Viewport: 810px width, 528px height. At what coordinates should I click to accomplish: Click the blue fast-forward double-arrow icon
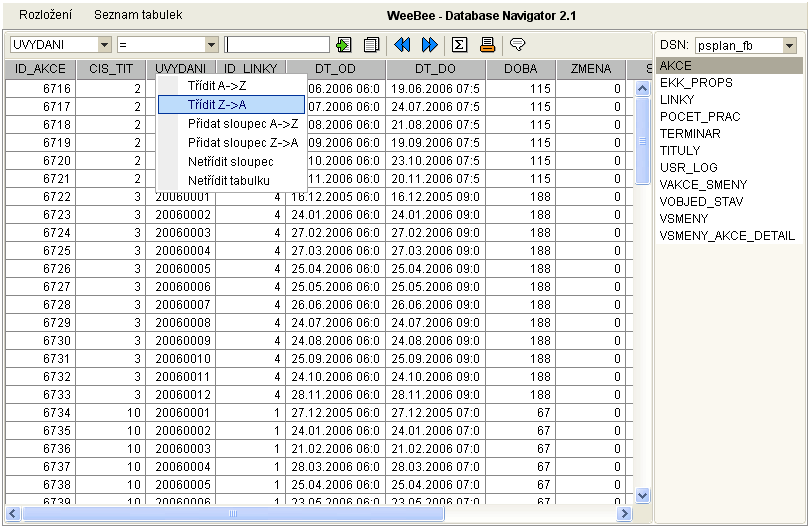point(430,45)
